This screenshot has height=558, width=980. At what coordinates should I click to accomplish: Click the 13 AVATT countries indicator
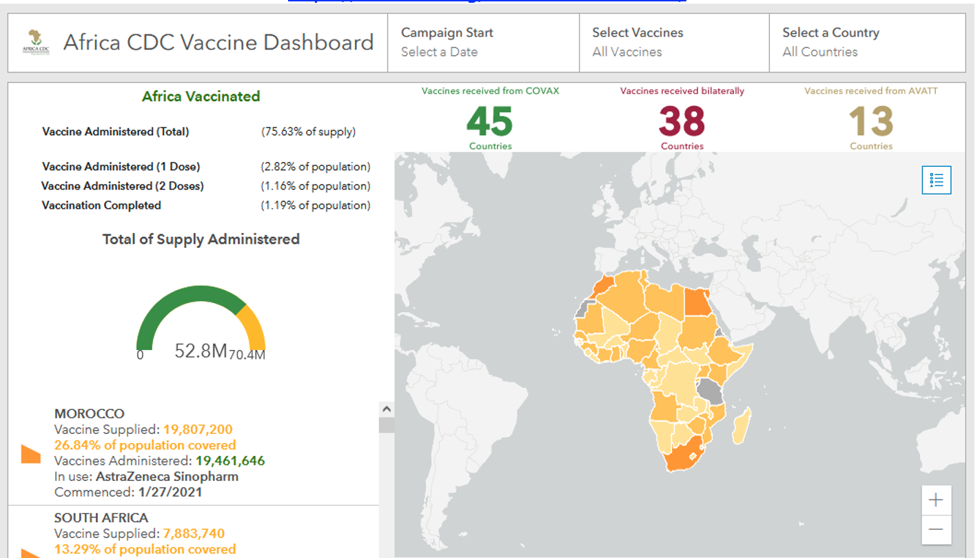[x=870, y=123]
